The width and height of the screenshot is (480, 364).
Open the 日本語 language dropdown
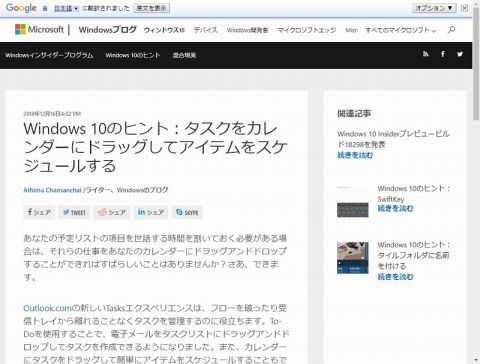66,8
